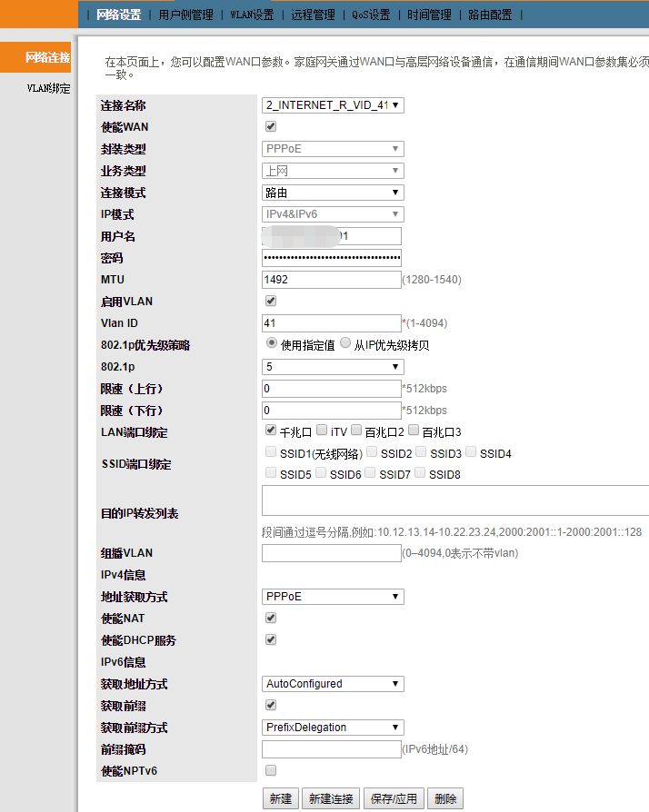Click the 密码 password field
The width and height of the screenshot is (649, 812).
tap(332, 258)
